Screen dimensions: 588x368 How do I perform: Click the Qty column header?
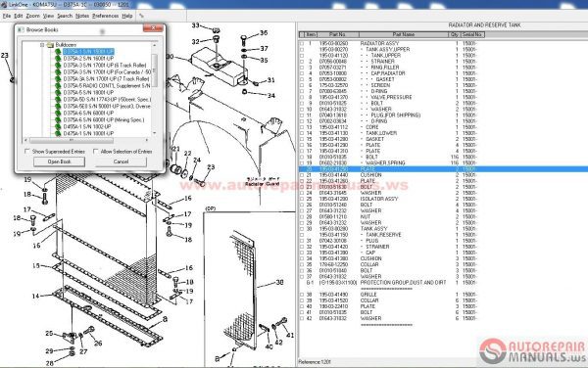click(x=454, y=34)
